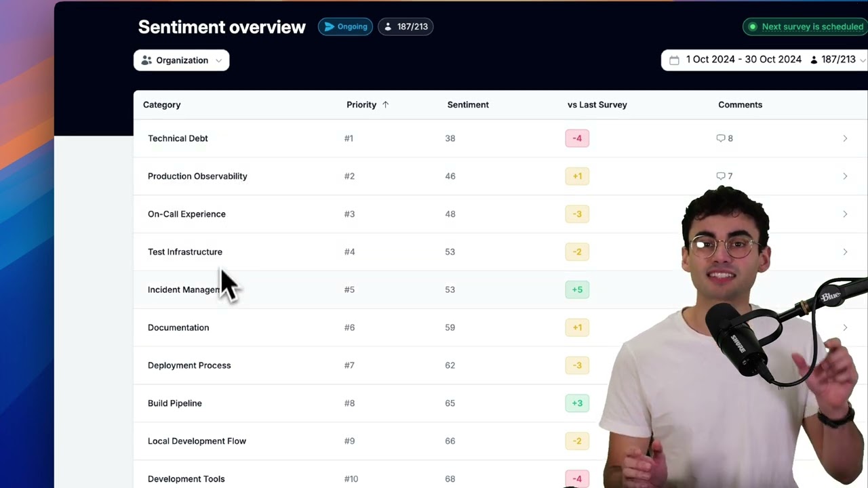Image resolution: width=868 pixels, height=488 pixels.
Task: Click the +3 badge in the Build Pipeline row
Action: tap(577, 403)
